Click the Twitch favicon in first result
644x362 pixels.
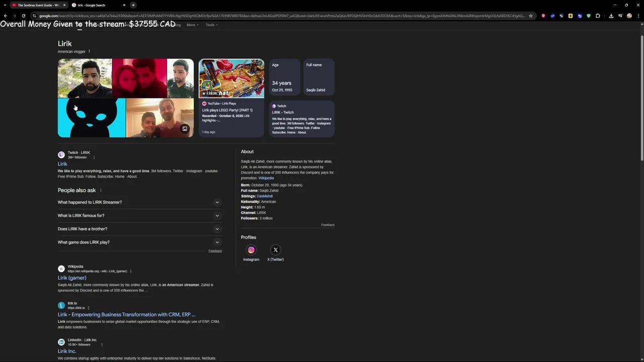61,155
